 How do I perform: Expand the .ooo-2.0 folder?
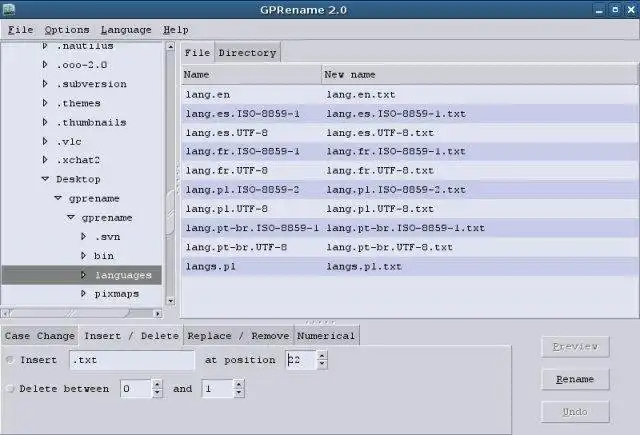click(x=45, y=64)
